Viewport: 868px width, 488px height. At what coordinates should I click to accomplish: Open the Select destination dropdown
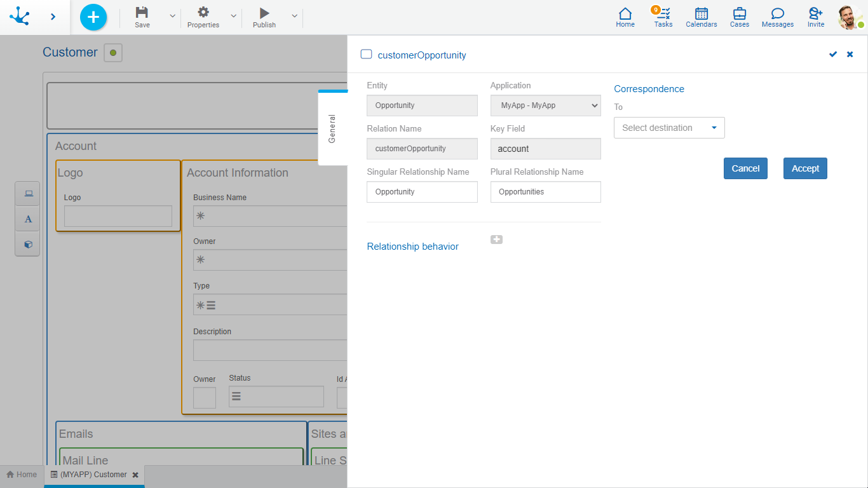[669, 128]
